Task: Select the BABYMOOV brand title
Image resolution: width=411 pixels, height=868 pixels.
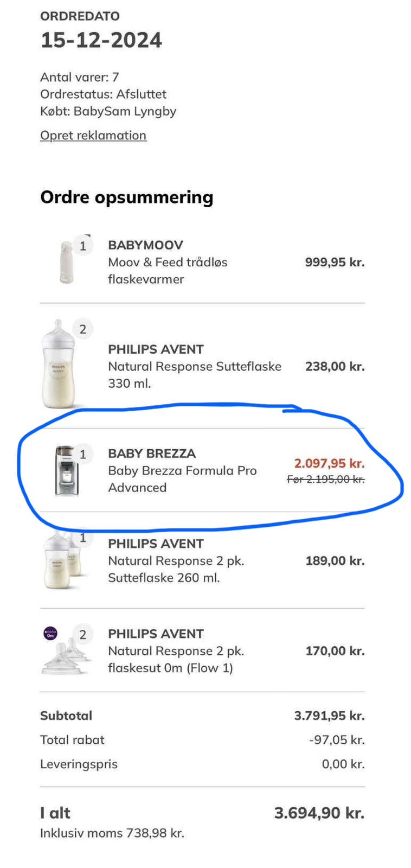Action: [145, 245]
